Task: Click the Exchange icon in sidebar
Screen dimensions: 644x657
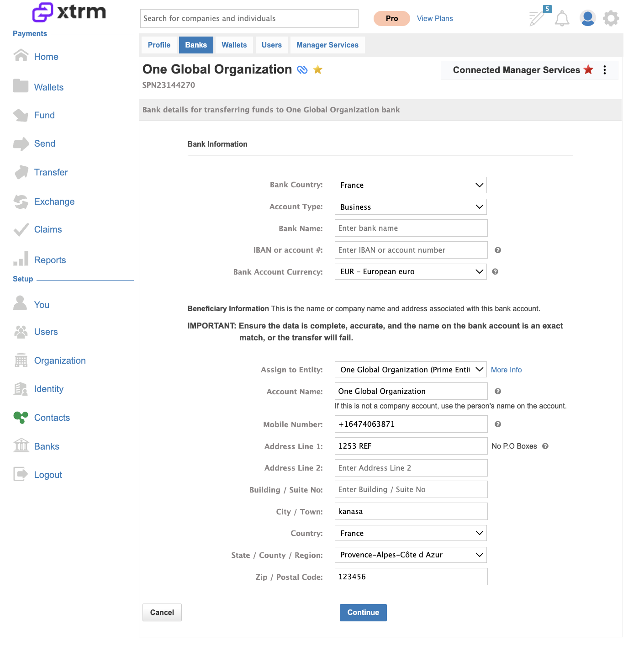Action: coord(21,201)
